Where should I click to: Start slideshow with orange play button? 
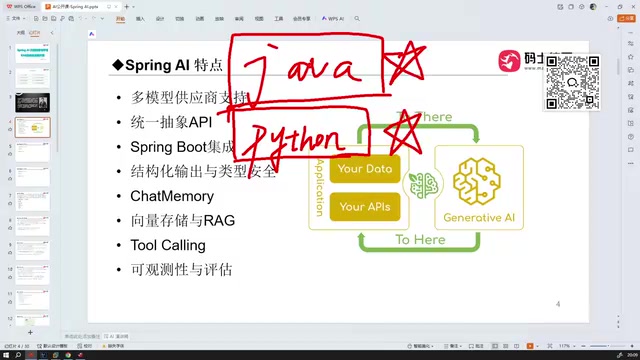pos(530,346)
